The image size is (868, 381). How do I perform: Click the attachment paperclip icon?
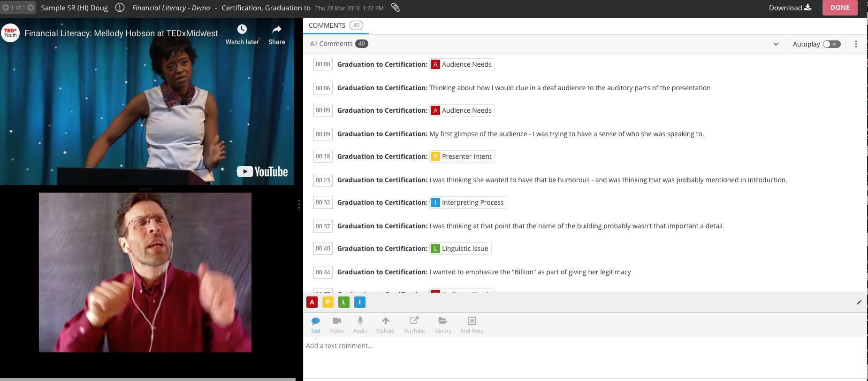tap(396, 8)
